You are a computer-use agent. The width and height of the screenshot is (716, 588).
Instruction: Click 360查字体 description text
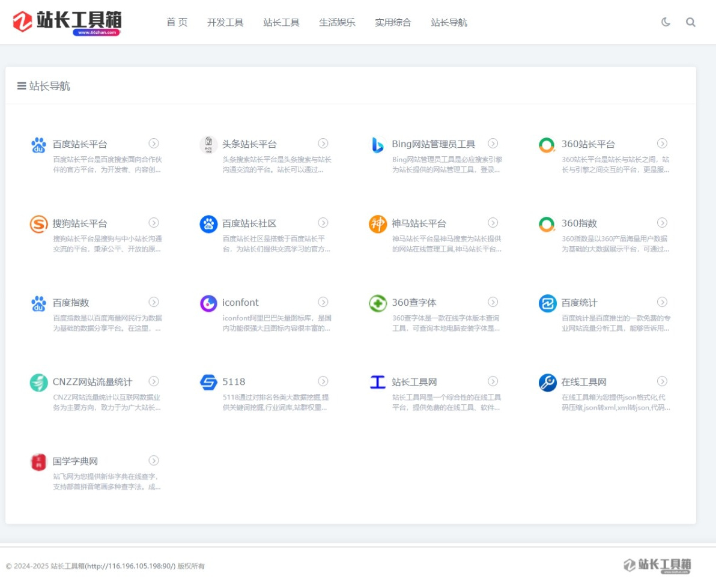click(446, 323)
